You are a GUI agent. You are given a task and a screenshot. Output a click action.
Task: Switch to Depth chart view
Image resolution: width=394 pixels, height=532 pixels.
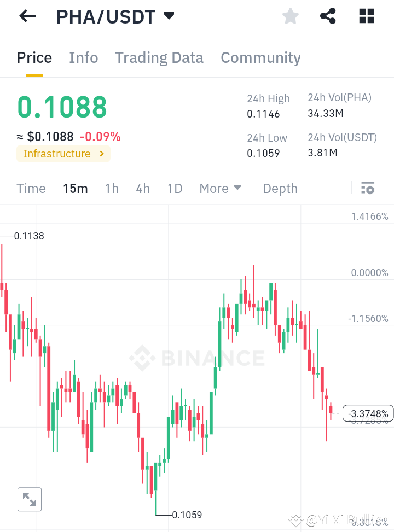point(280,188)
